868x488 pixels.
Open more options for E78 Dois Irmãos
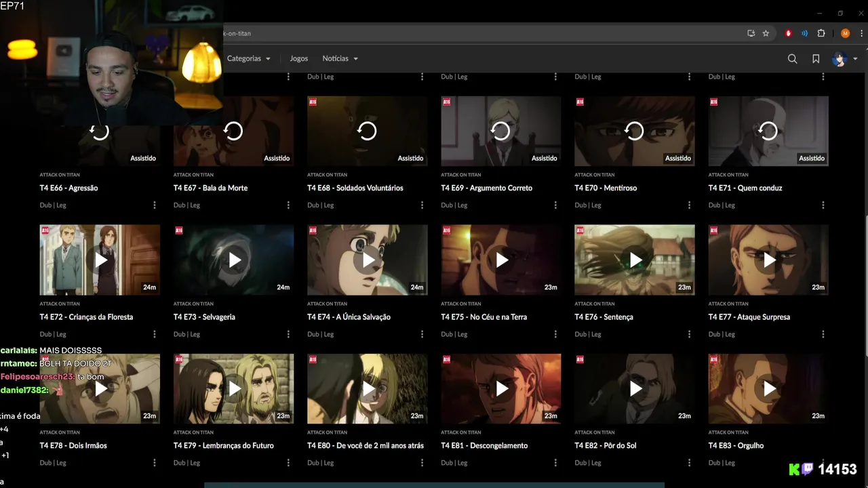point(155,463)
